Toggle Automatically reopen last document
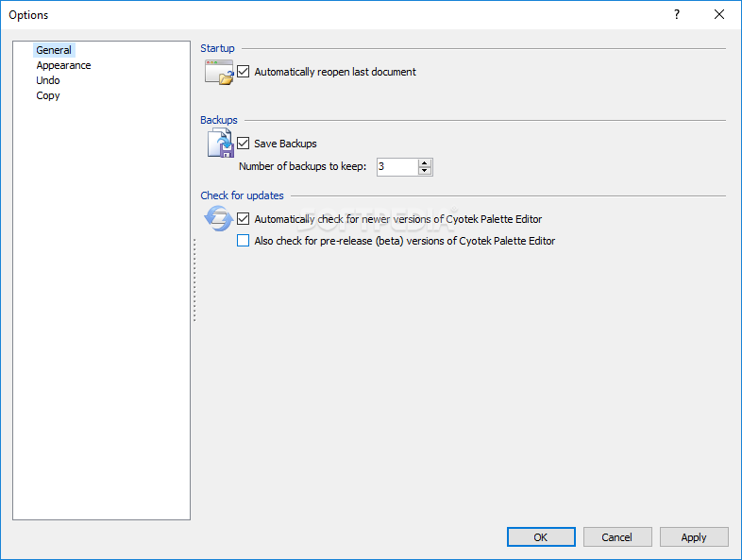 (244, 72)
